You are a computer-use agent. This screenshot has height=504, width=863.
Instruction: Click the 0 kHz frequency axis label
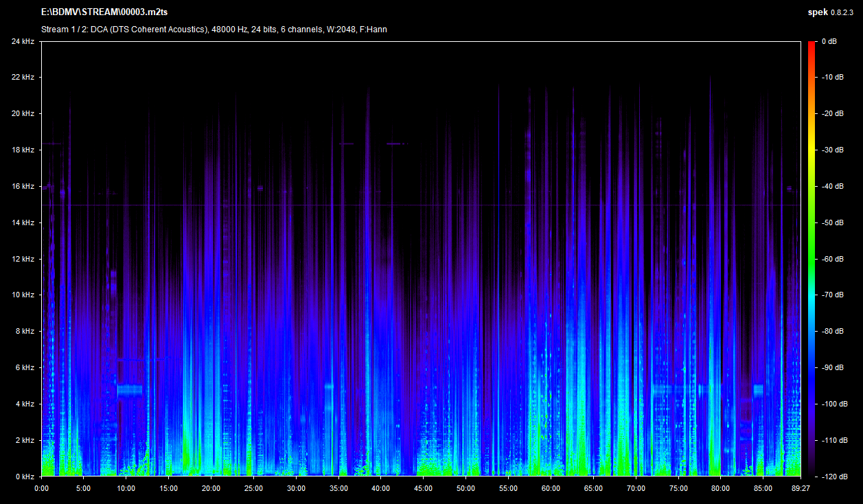[25, 477]
